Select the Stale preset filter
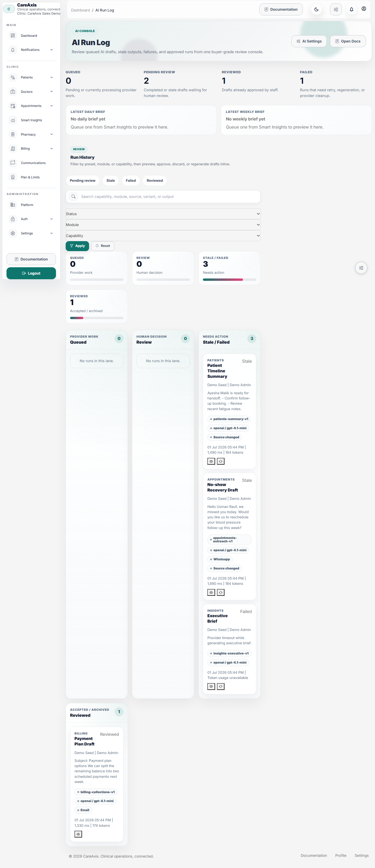Viewport: 375px width, 868px height. pos(110,181)
